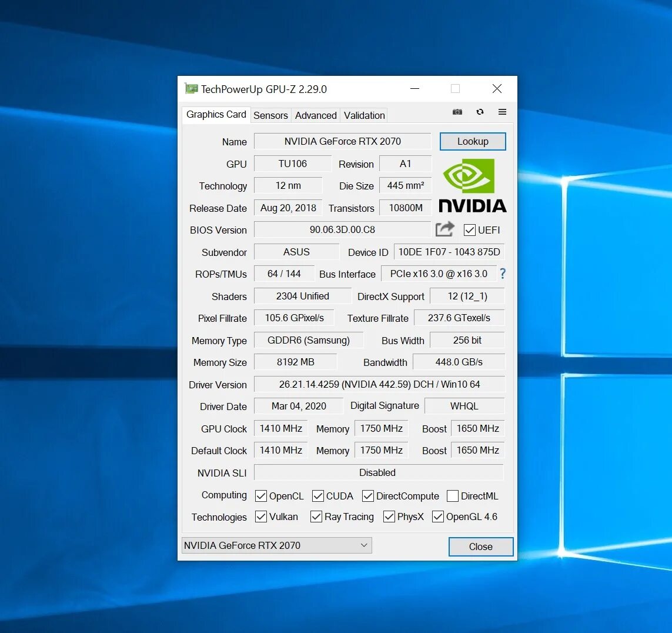
Task: Click the Bus Width value 256 bit
Action: pyautogui.click(x=467, y=340)
